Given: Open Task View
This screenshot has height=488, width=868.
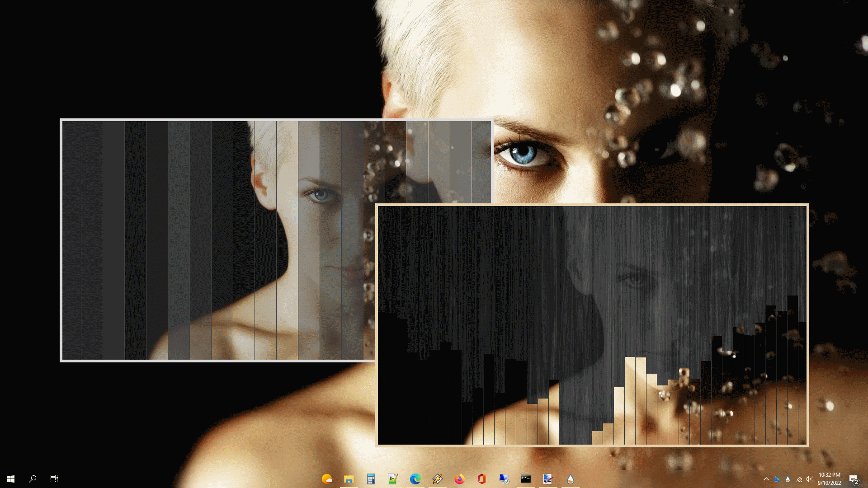Looking at the screenshot, I should click(54, 479).
